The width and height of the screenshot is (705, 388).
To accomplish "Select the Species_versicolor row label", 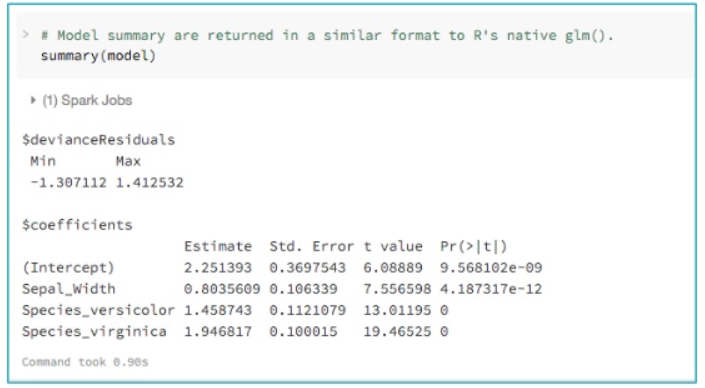I will (x=98, y=310).
